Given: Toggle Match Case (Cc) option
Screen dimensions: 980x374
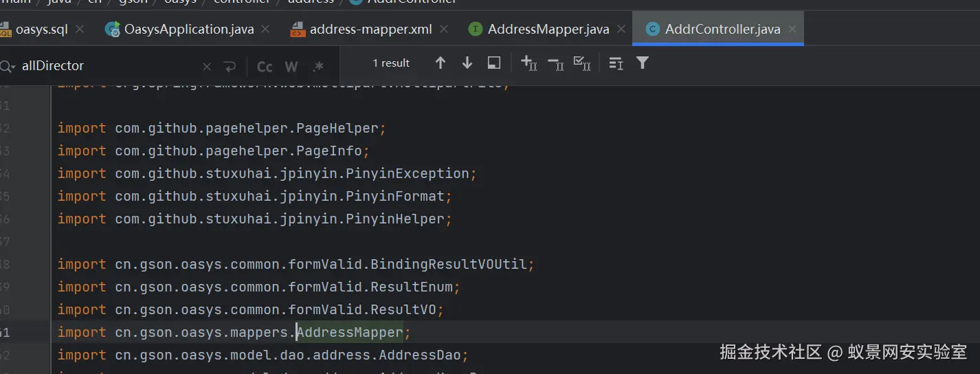Looking at the screenshot, I should pos(265,67).
